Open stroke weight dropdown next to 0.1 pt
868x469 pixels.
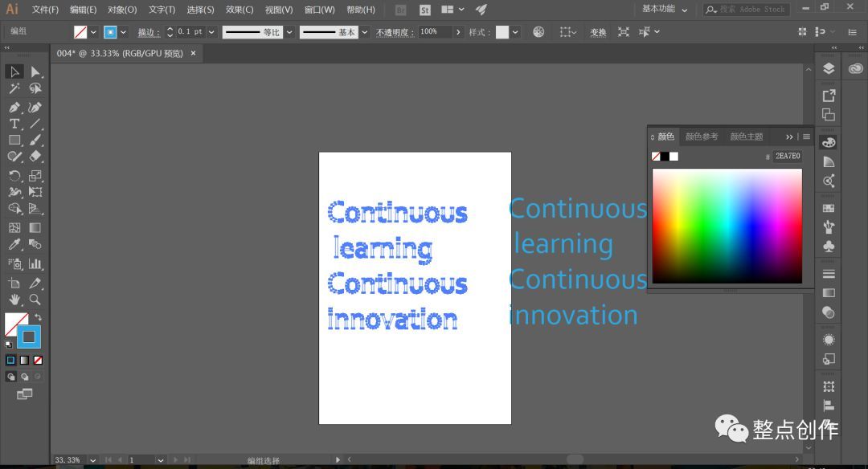[211, 32]
